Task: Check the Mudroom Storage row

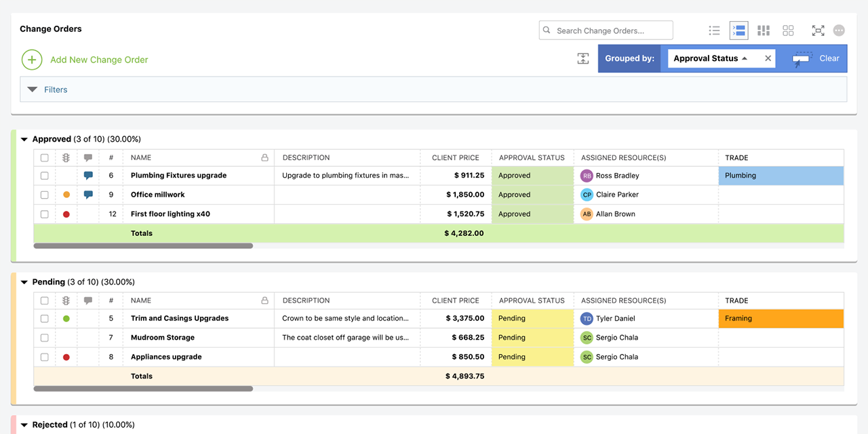Action: [45, 338]
